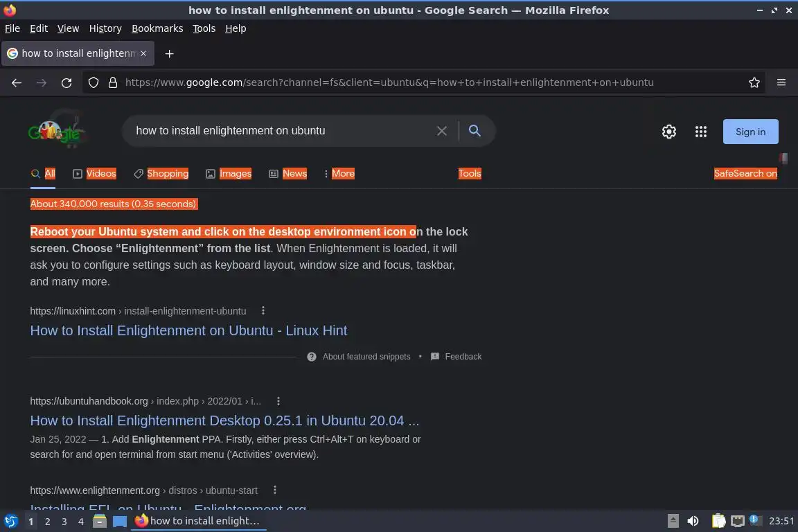The image size is (798, 532).
Task: Click About featured snippets link
Action: click(x=366, y=357)
